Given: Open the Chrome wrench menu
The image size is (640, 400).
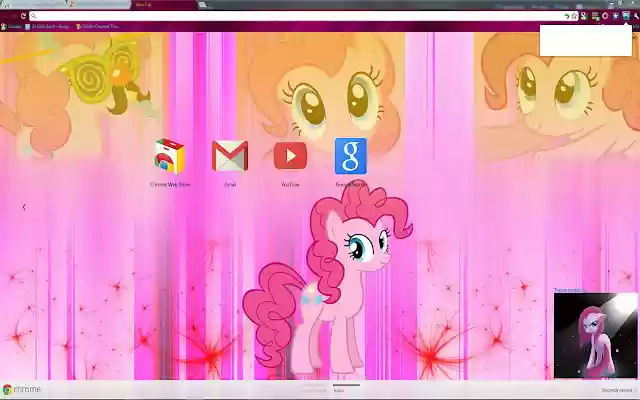Looking at the screenshot, I should coord(636,16).
